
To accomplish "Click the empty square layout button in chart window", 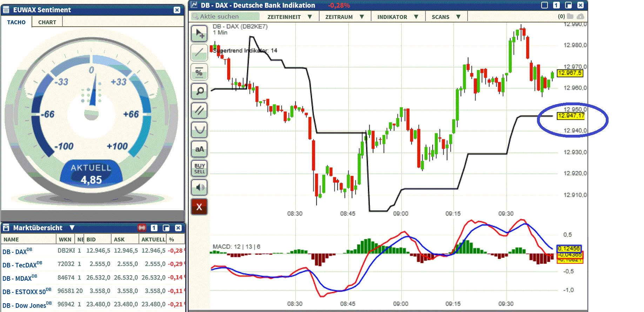I will [544, 5].
